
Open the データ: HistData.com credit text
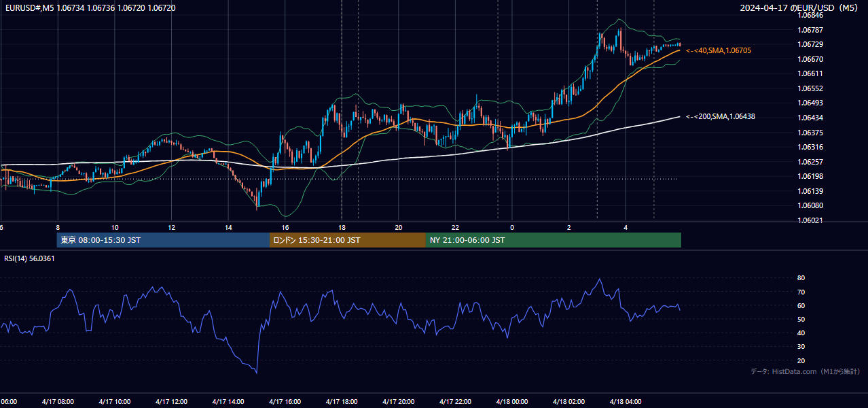[806, 371]
